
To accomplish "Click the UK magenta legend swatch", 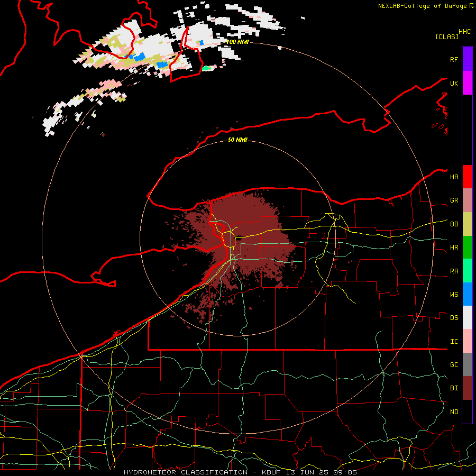I will (467, 83).
